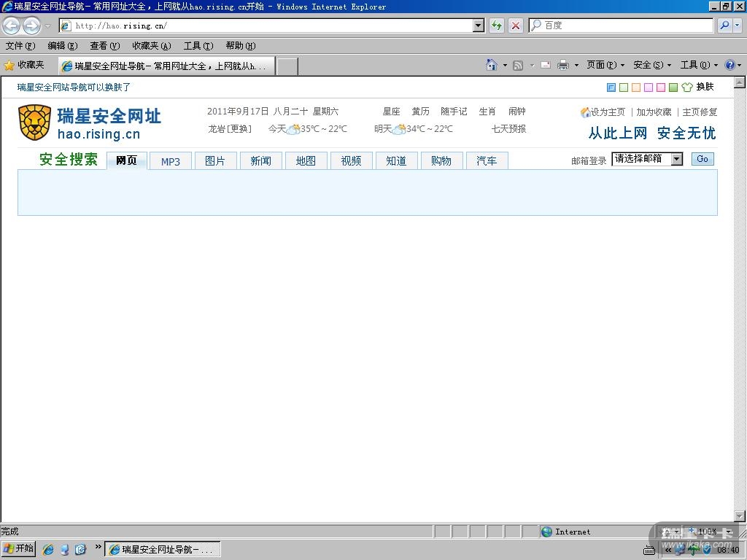Click the Home page icon in command bar
The height and width of the screenshot is (560, 747).
click(x=492, y=65)
